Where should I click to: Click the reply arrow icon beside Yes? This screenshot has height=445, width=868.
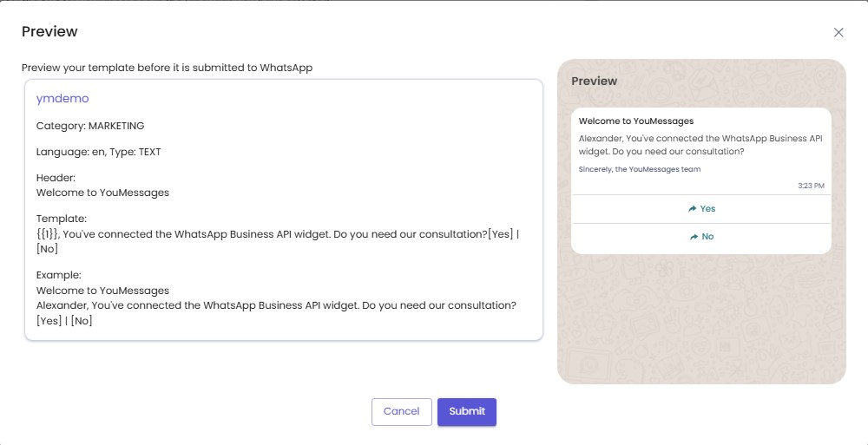point(692,209)
